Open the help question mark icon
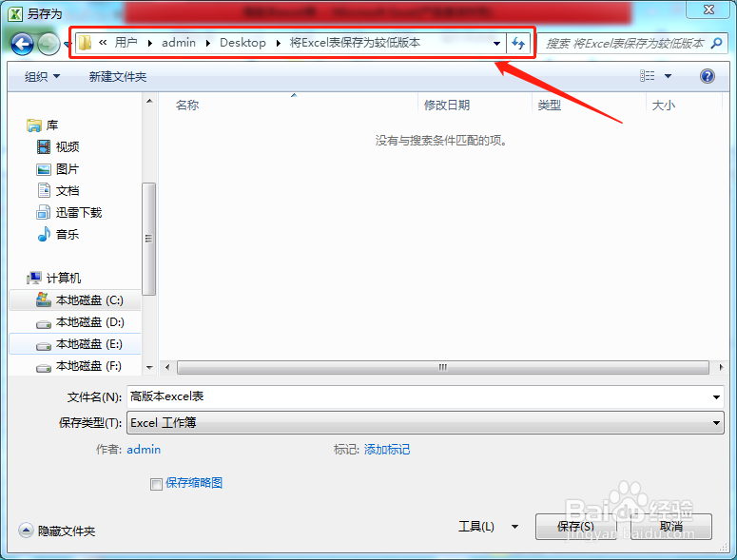737x560 pixels. point(707,76)
